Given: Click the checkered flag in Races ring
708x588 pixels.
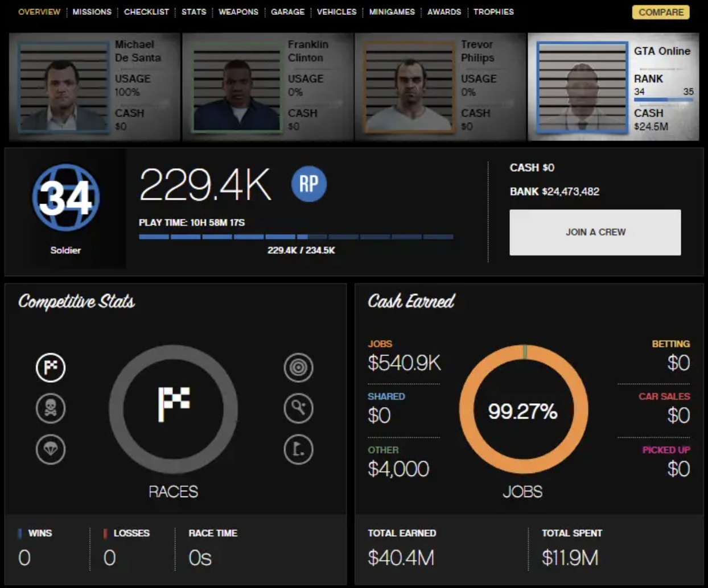Looking at the screenshot, I should pos(174,404).
